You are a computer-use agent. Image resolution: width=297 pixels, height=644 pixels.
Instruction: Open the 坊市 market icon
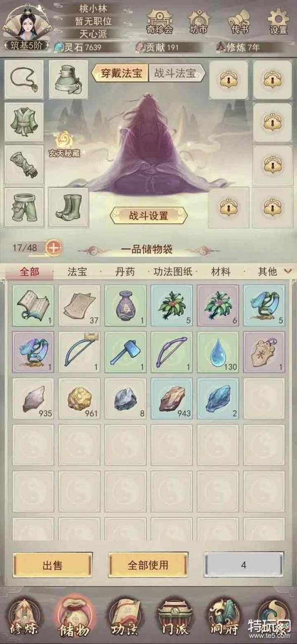(x=199, y=22)
